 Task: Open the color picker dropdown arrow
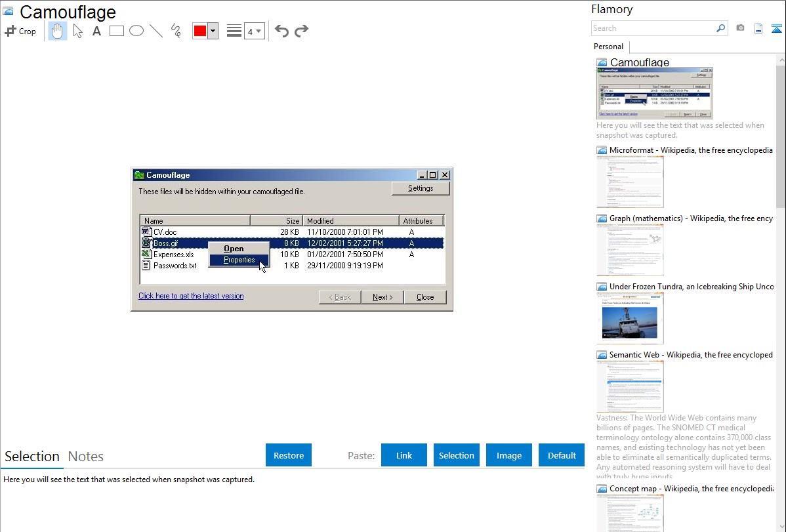[213, 31]
